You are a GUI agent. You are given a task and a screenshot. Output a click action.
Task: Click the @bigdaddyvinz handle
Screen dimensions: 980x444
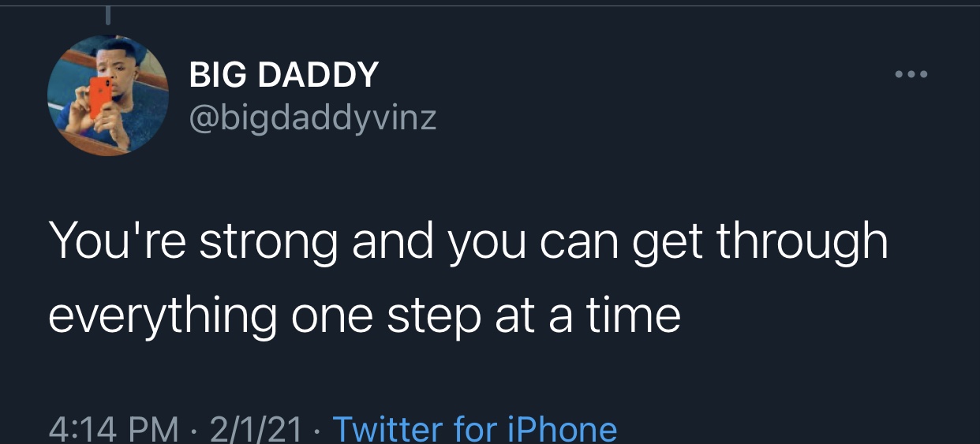pos(312,118)
